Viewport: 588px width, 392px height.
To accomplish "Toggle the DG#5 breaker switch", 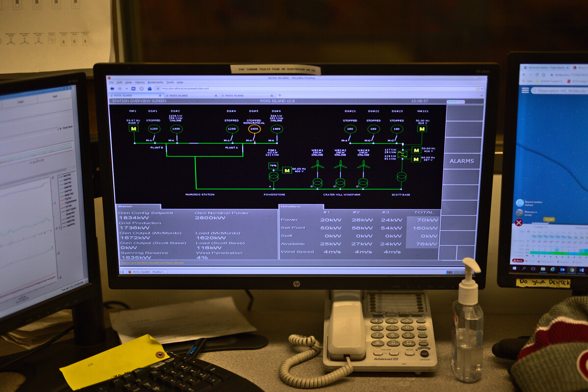I will [254, 138].
